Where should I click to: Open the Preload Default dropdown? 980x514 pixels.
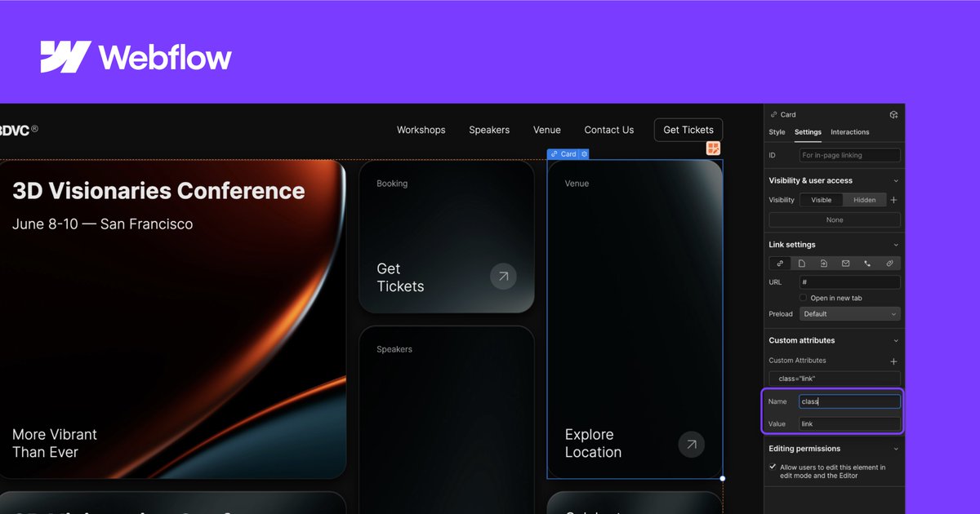(849, 314)
